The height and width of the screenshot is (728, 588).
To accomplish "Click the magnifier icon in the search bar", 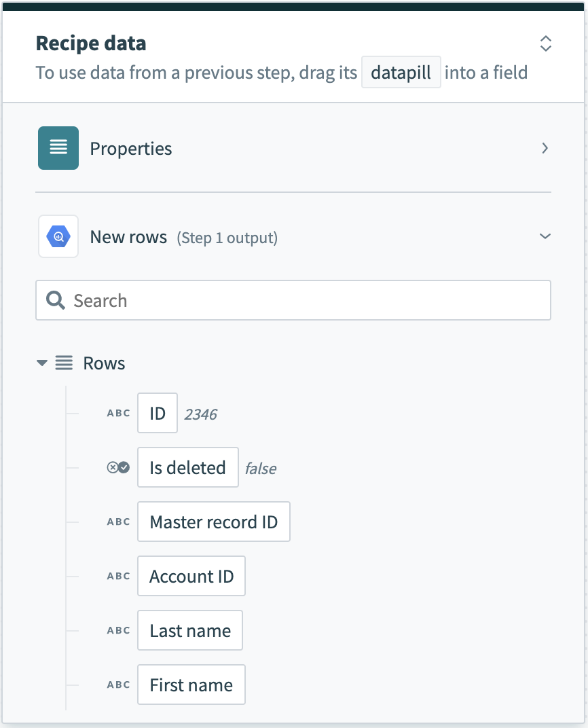I will 55,300.
